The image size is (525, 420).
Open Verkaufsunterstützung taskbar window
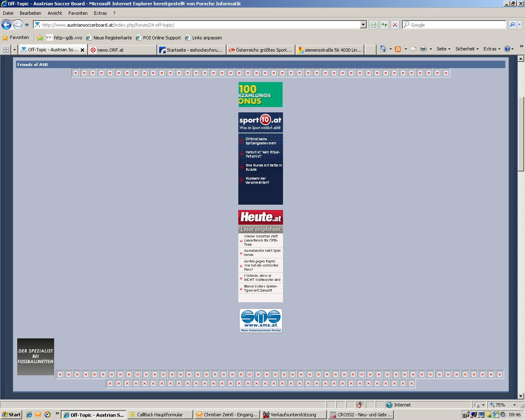294,415
